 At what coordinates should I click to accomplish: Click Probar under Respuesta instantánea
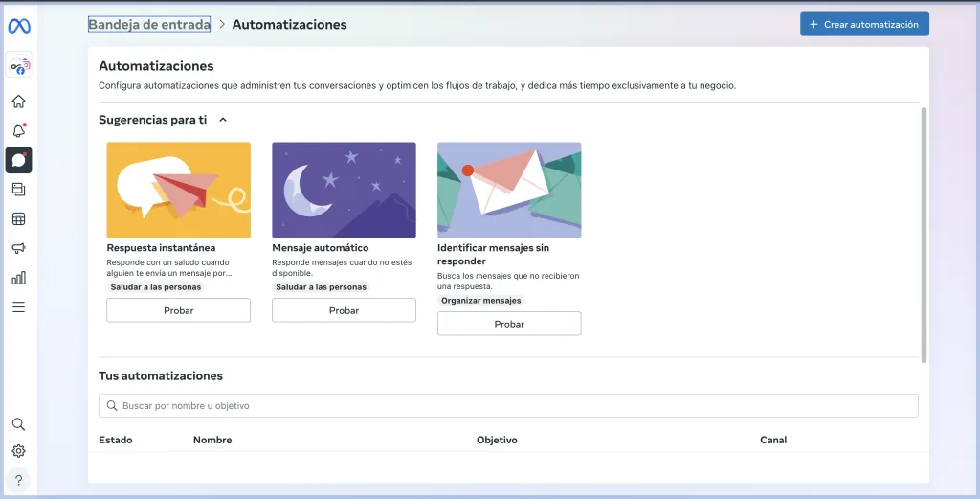pyautogui.click(x=179, y=310)
